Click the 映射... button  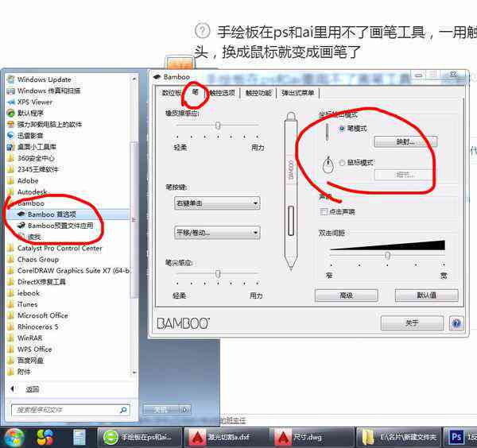click(x=405, y=141)
